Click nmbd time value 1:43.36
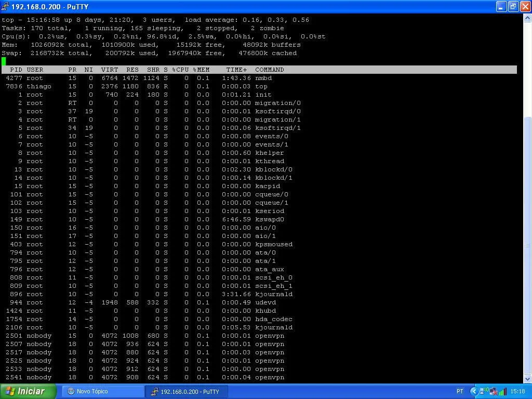Viewport: 532px width, 399px height. pos(236,78)
